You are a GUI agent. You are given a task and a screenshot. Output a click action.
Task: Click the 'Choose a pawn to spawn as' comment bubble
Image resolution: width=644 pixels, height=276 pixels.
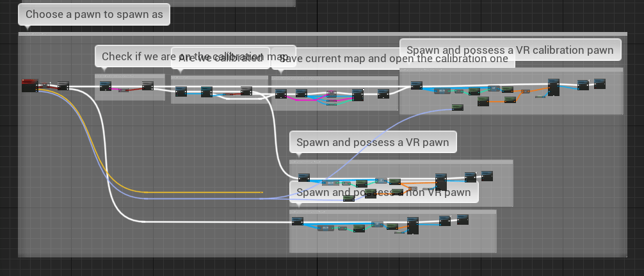(94, 14)
